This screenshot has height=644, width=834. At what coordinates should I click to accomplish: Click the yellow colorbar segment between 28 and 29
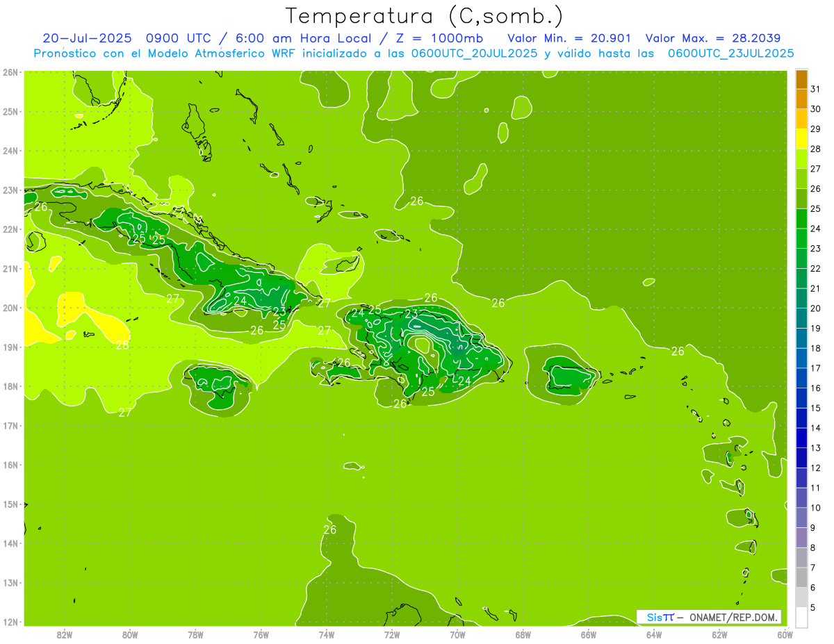click(x=801, y=139)
